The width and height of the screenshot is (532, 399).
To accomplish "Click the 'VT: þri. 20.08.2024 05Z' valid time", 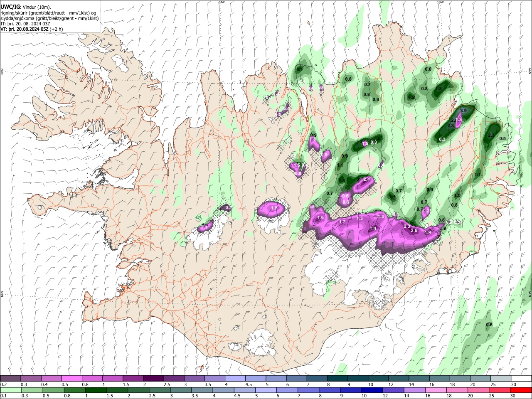I will pos(25,29).
